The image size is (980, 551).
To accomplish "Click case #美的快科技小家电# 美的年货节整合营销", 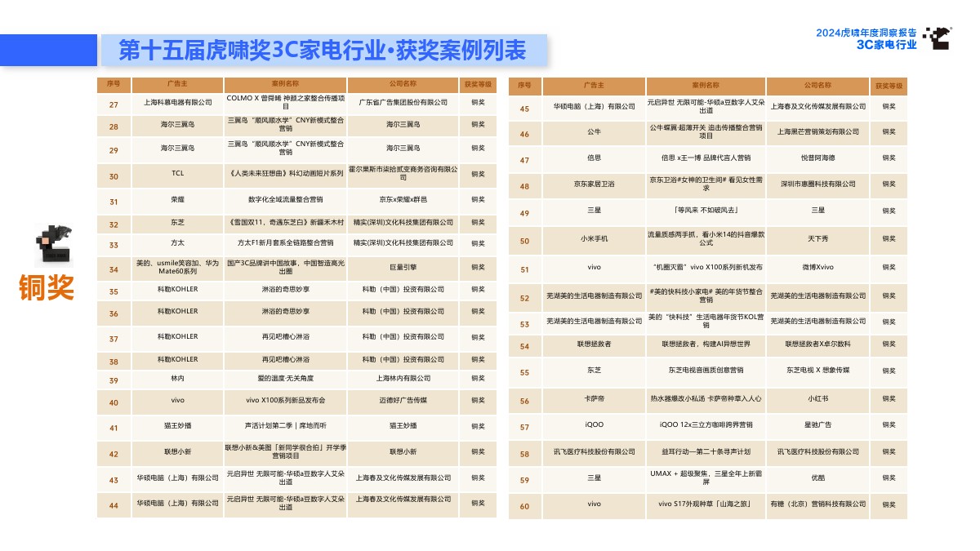I will [705, 295].
